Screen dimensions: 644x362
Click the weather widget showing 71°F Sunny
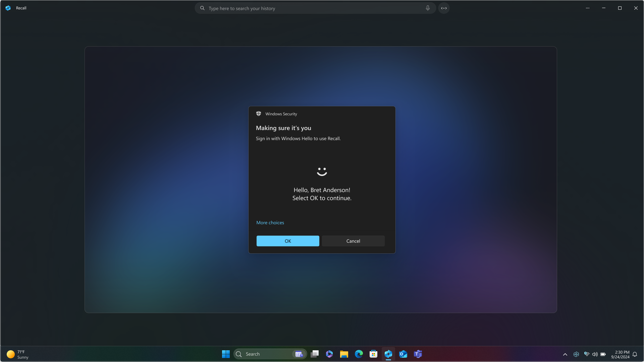click(x=18, y=354)
